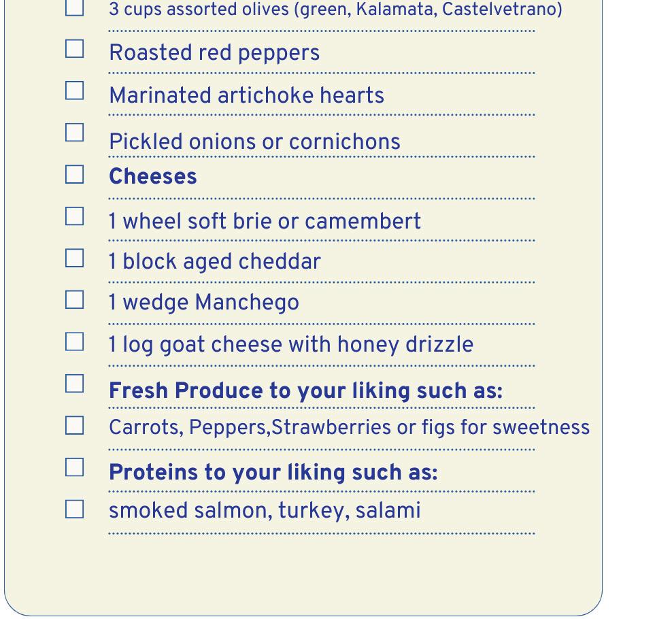Viewport: 672px width, 619px height.
Task: Tick the Proteins heading checkbox
Action: (75, 467)
